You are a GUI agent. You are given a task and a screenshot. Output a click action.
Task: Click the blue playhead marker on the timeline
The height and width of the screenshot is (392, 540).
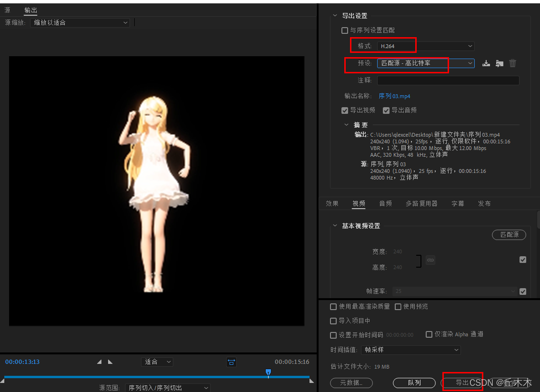pyautogui.click(x=268, y=372)
